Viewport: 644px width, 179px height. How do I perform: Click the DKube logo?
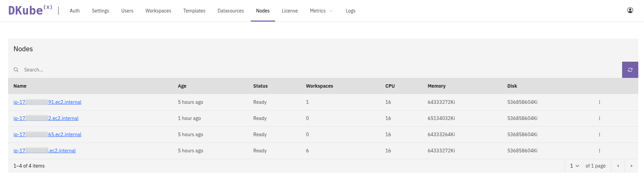point(30,10)
